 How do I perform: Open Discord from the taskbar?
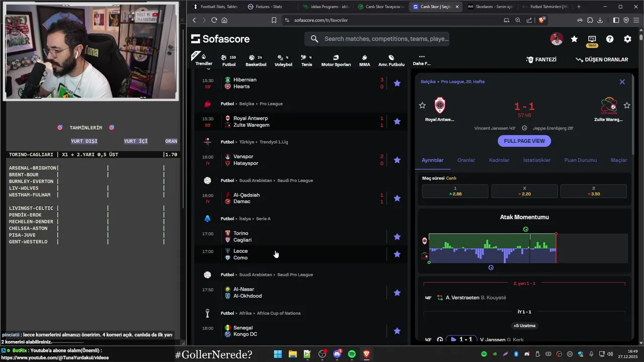pos(337,354)
